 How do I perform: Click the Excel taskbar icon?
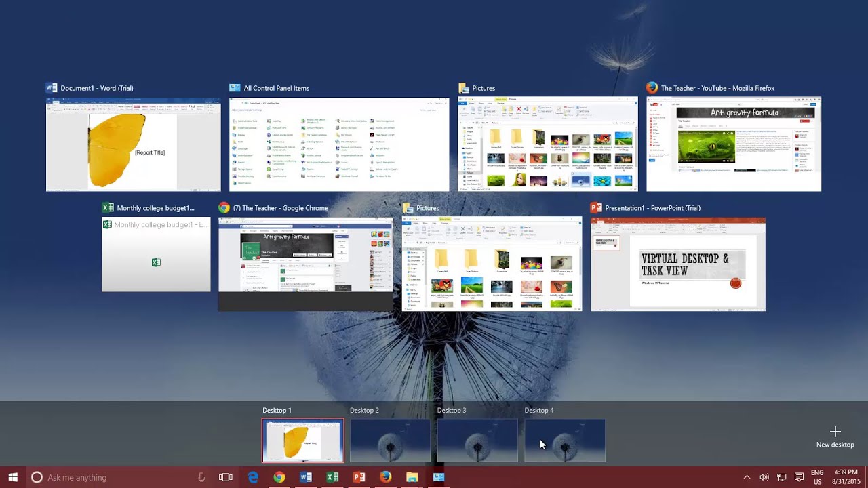(332, 477)
